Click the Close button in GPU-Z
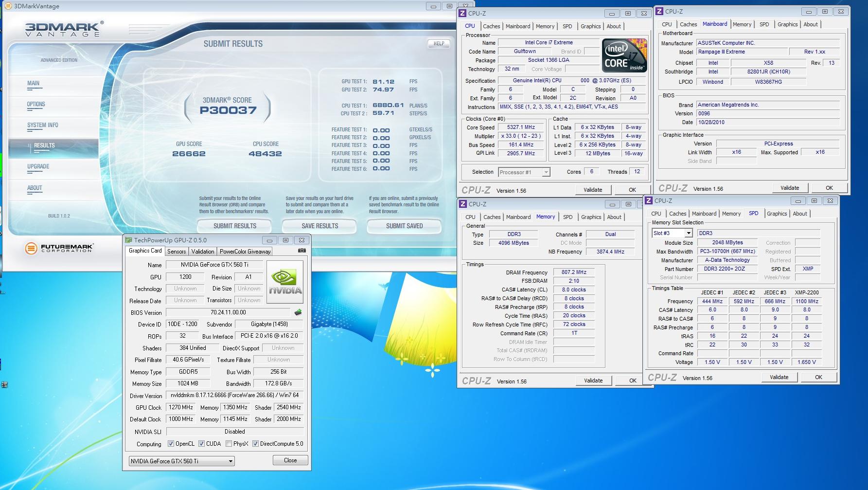 pos(290,460)
